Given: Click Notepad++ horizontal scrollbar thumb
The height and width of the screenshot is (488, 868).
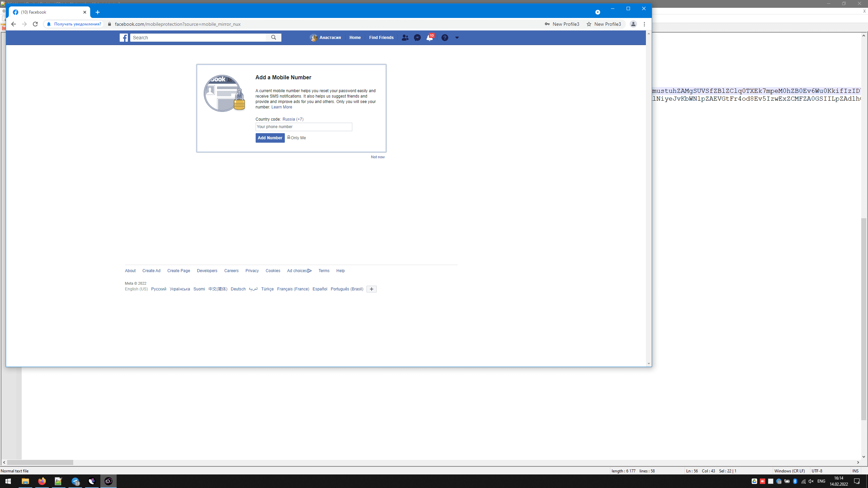Looking at the screenshot, I should pyautogui.click(x=40, y=463).
